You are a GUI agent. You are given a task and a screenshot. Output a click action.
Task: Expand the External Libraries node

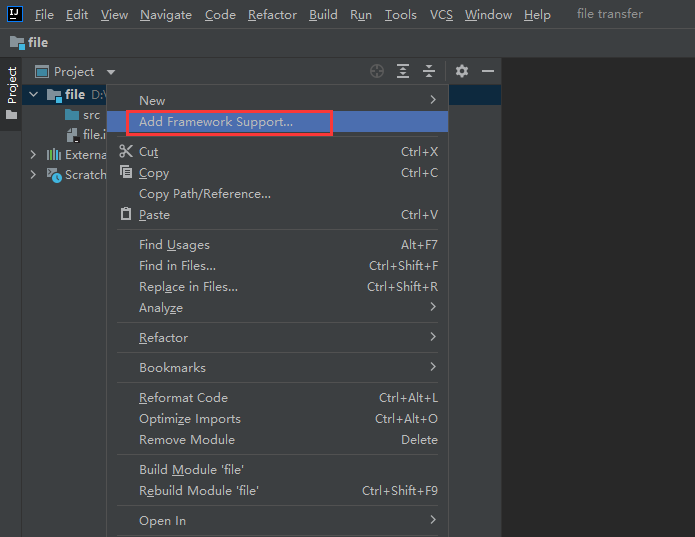33,155
